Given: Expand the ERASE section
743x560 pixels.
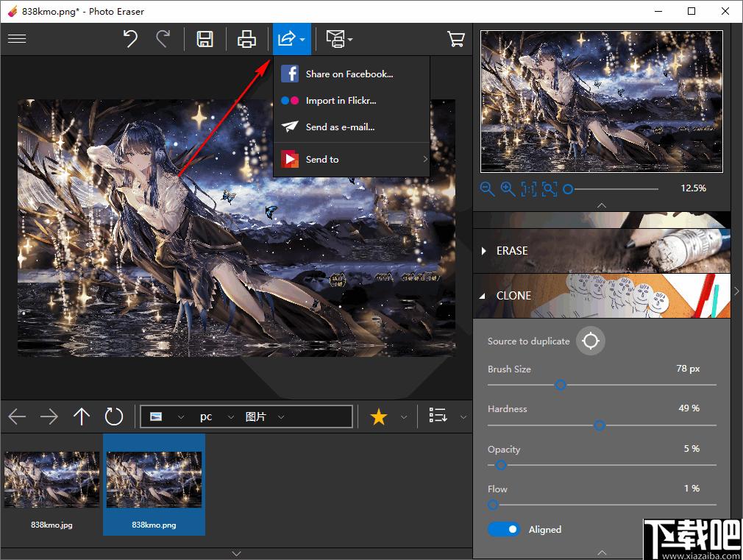Looking at the screenshot, I should pyautogui.click(x=602, y=250).
